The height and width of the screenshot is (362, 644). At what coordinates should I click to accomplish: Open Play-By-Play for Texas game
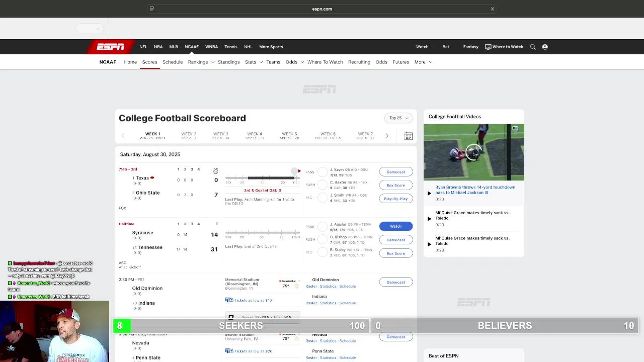coord(395,199)
